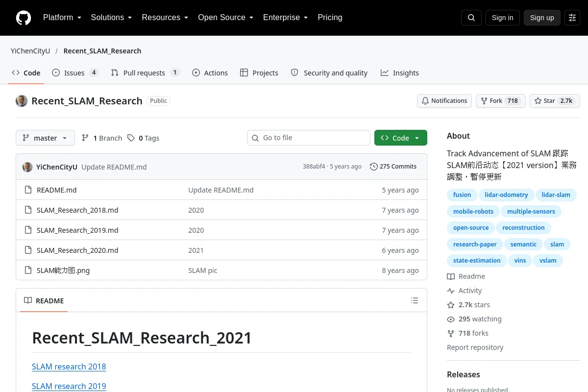Click the 2.7k stars link
The height and width of the screenshot is (392, 588).
click(x=468, y=305)
